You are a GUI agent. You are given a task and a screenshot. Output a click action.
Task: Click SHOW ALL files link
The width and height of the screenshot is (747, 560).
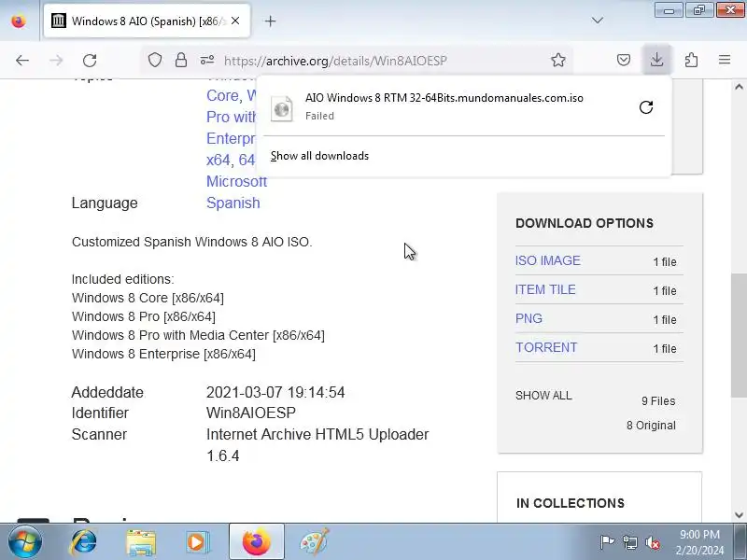(x=543, y=396)
